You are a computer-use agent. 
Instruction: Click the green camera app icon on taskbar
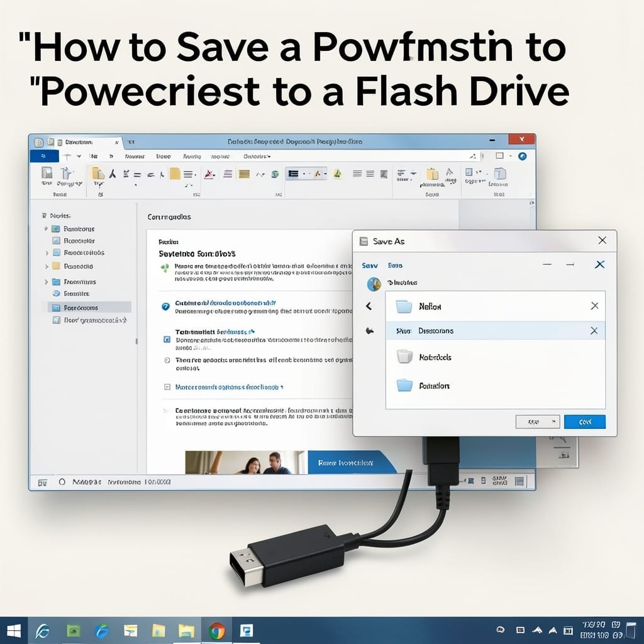click(x=74, y=630)
